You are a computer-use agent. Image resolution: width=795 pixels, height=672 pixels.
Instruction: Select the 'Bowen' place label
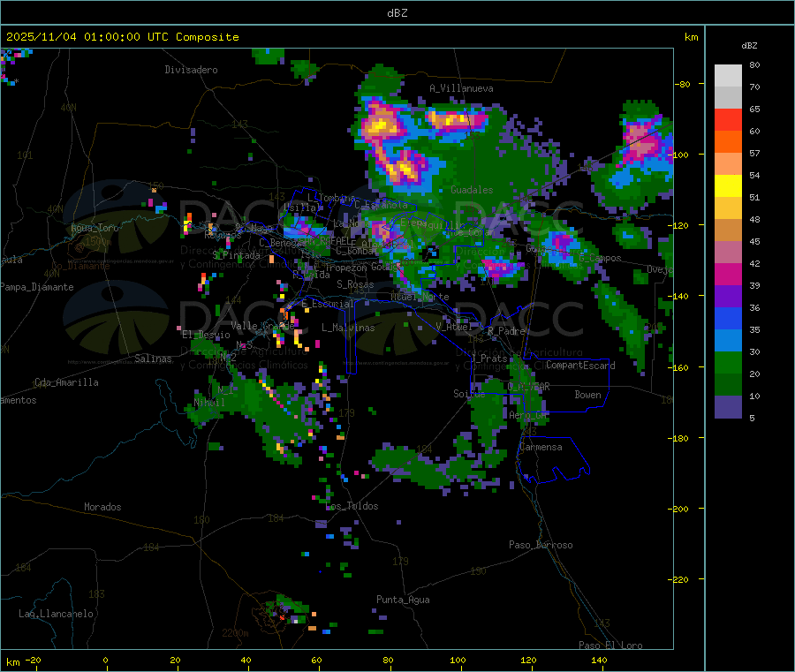pyautogui.click(x=587, y=395)
